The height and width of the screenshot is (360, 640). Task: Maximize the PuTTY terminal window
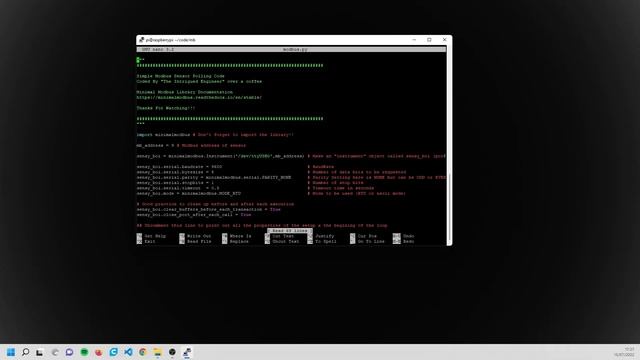pyautogui.click(x=429, y=40)
